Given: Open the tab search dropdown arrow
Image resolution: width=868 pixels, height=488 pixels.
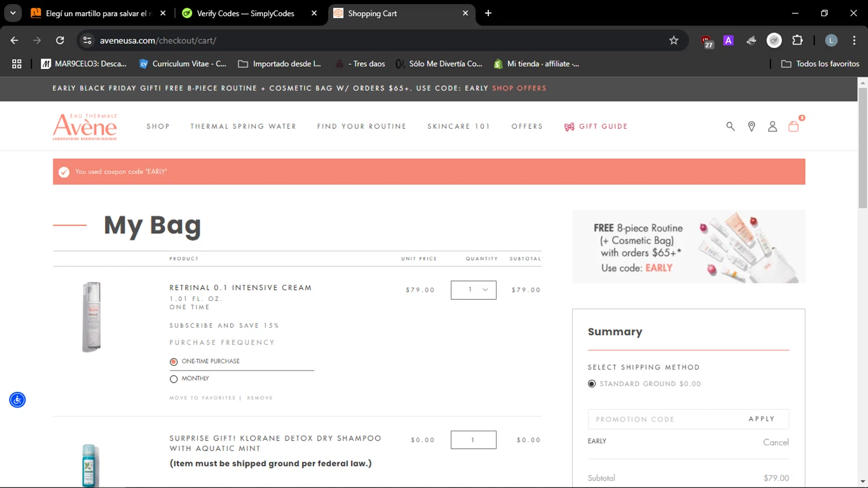Looking at the screenshot, I should point(13,13).
